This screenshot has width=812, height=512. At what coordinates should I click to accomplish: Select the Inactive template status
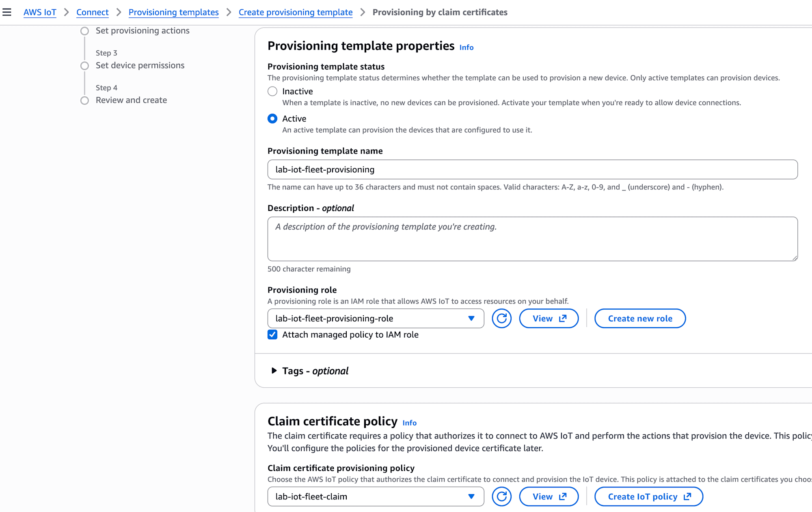272,91
